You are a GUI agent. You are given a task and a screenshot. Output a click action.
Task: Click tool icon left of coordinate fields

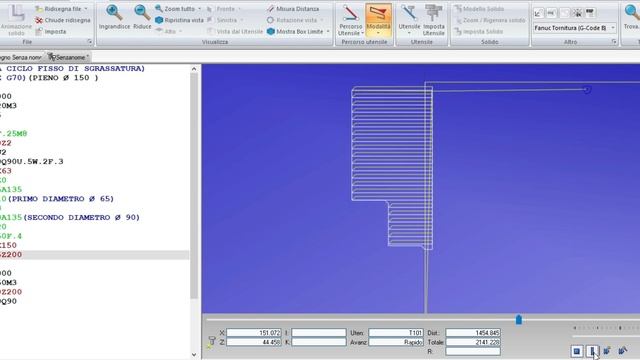[211, 341]
